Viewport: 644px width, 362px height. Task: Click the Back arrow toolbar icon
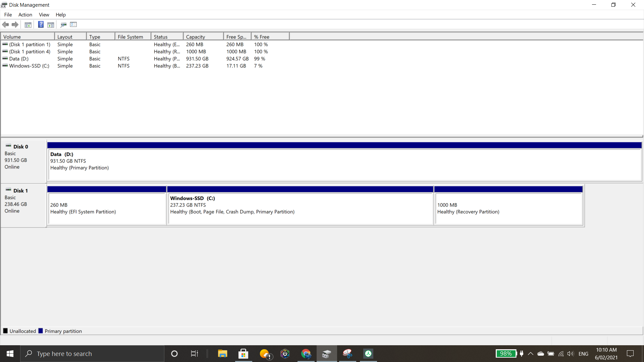click(5, 24)
